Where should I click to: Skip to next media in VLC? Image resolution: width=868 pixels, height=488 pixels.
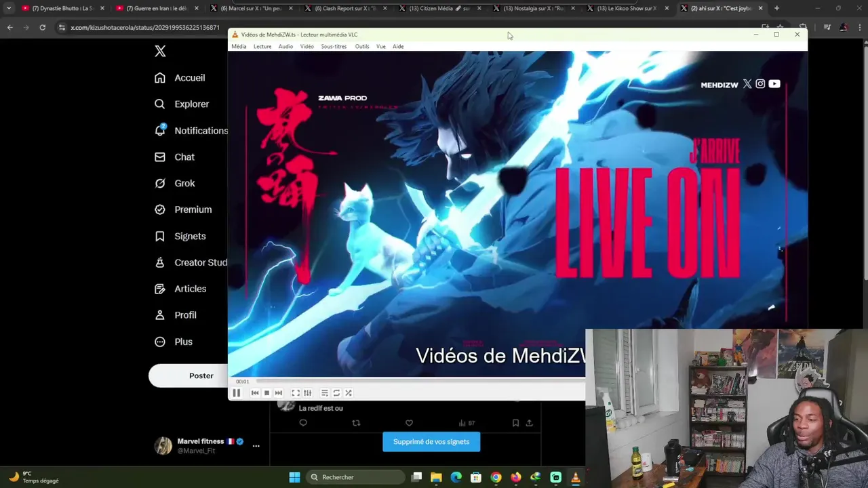pos(278,393)
